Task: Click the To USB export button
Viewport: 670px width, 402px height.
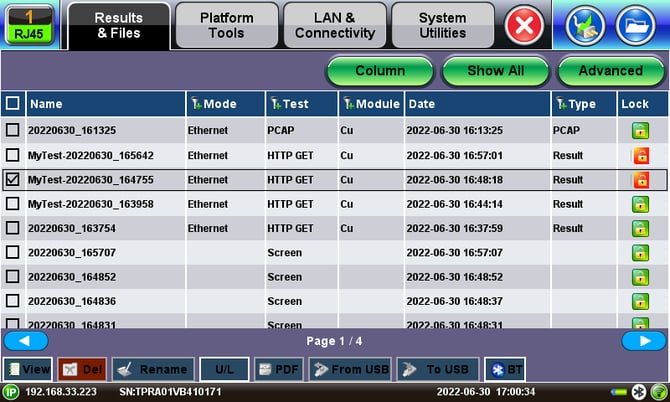Action: (438, 369)
